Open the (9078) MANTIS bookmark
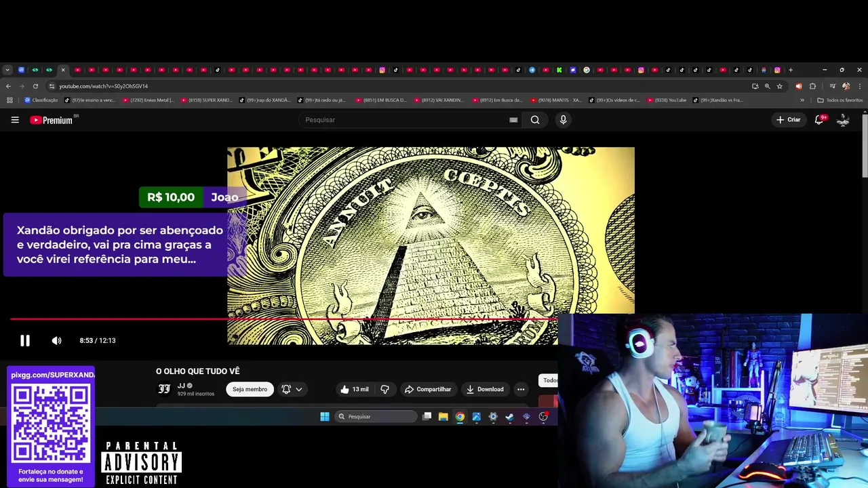Viewport: 868px width, 488px height. 557,100
